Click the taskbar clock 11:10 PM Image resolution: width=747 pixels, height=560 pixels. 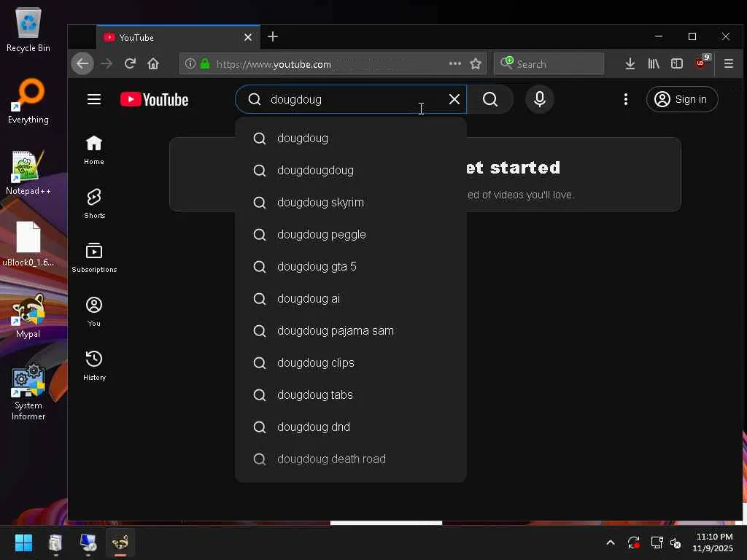pos(713,542)
